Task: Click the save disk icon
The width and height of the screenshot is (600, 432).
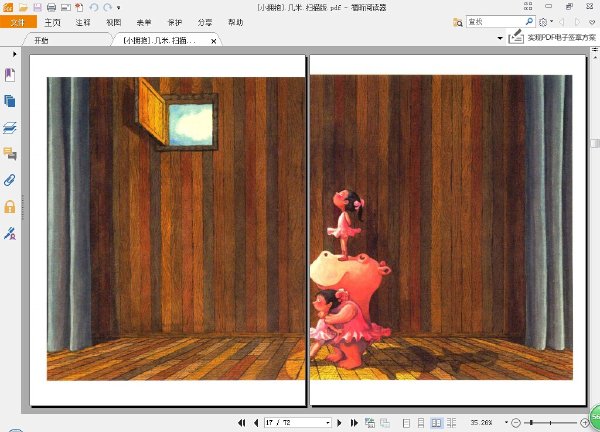Action: point(37,7)
